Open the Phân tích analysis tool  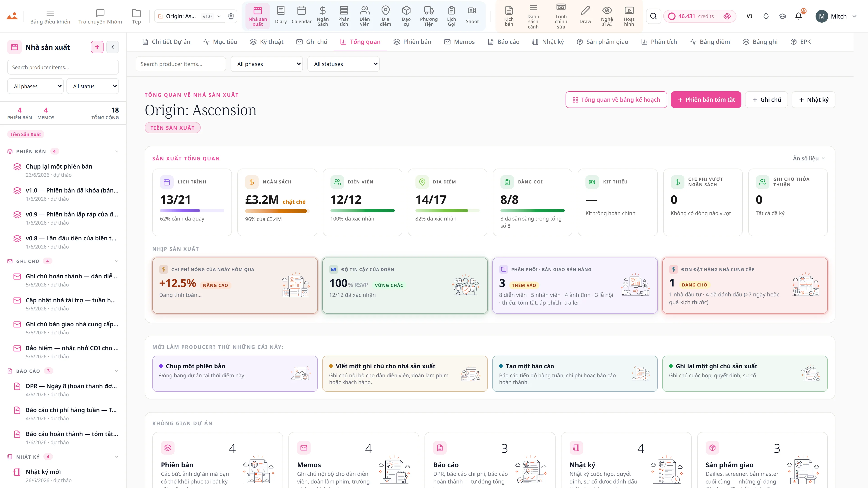[344, 16]
